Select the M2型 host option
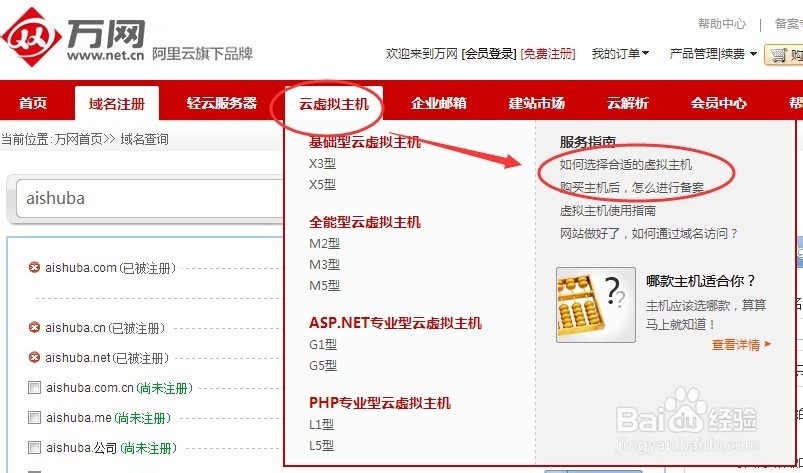 325,244
